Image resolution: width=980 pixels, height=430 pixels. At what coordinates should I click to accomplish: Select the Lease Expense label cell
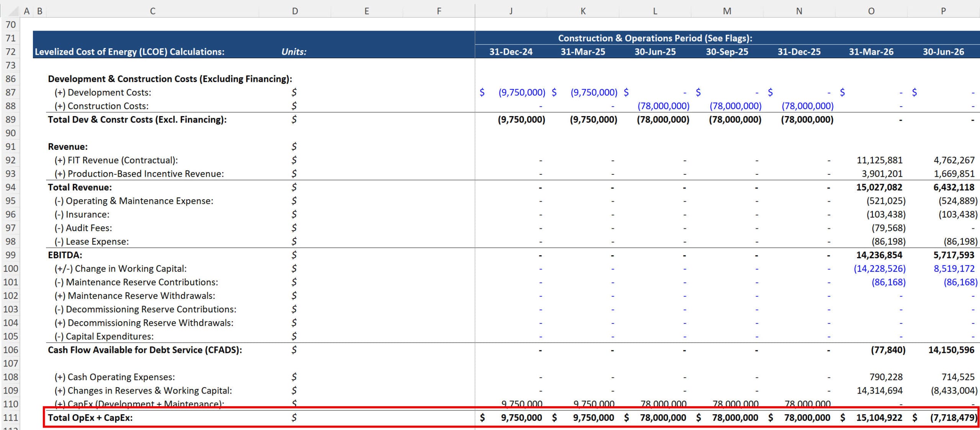tap(92, 241)
